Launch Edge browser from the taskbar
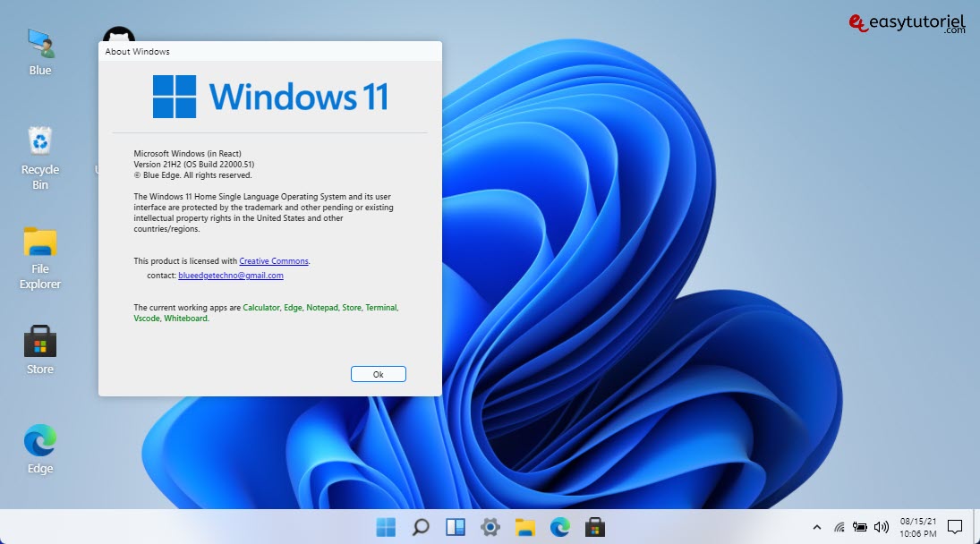The image size is (980, 544). (560, 527)
